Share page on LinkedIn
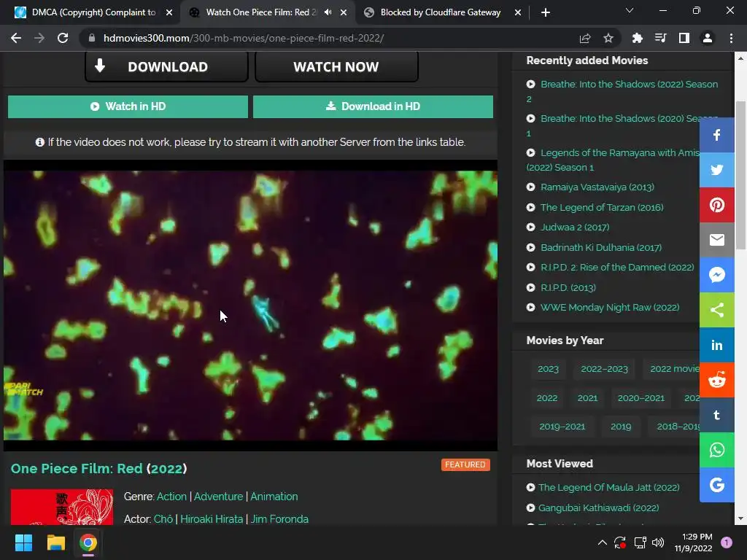The height and width of the screenshot is (560, 747). click(716, 345)
